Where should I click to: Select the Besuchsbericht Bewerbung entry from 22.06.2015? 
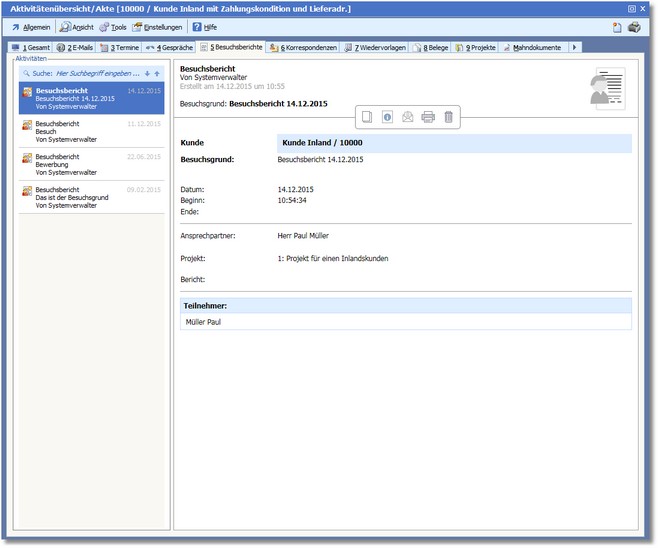coord(90,164)
